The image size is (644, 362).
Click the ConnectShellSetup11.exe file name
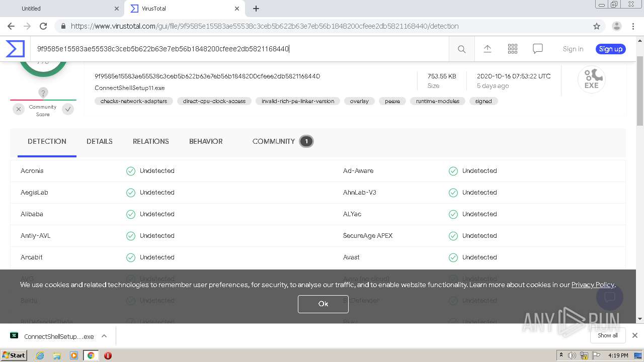click(x=130, y=88)
